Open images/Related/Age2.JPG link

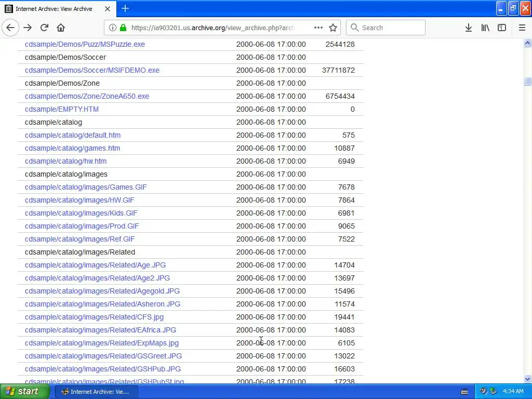97,278
